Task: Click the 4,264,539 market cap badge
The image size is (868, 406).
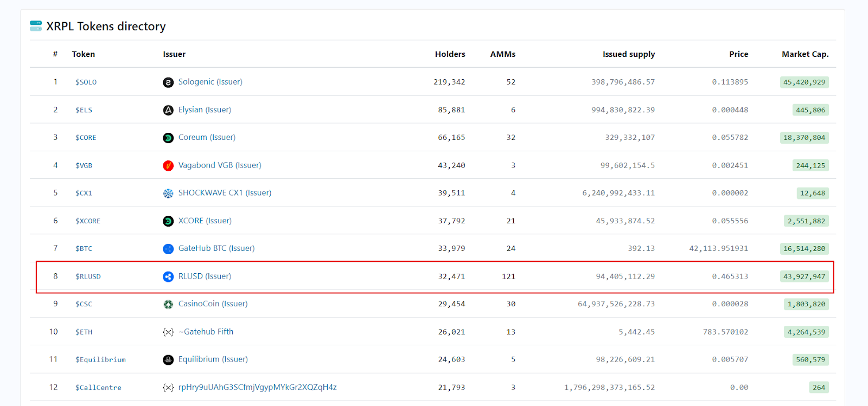Action: pyautogui.click(x=806, y=332)
